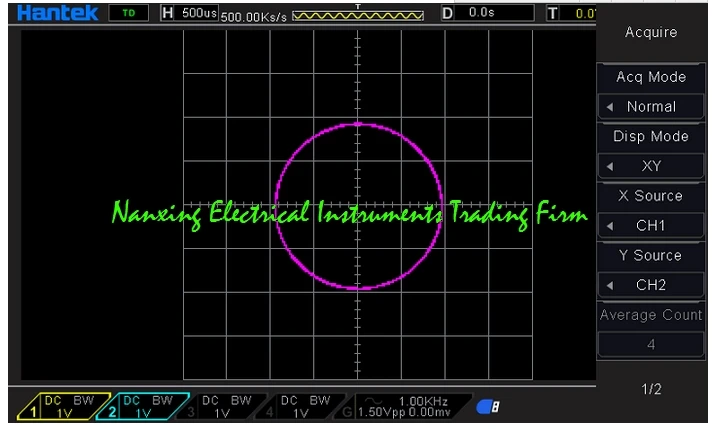Screen dimensions: 712x429
Task: Click the channel 1 number badge
Action: (x=33, y=412)
